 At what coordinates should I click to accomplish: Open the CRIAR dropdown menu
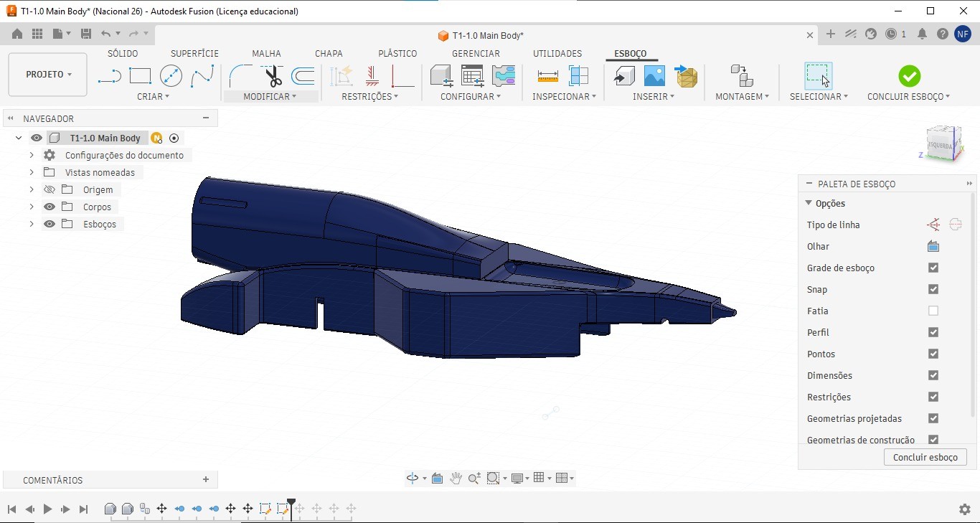coord(153,96)
